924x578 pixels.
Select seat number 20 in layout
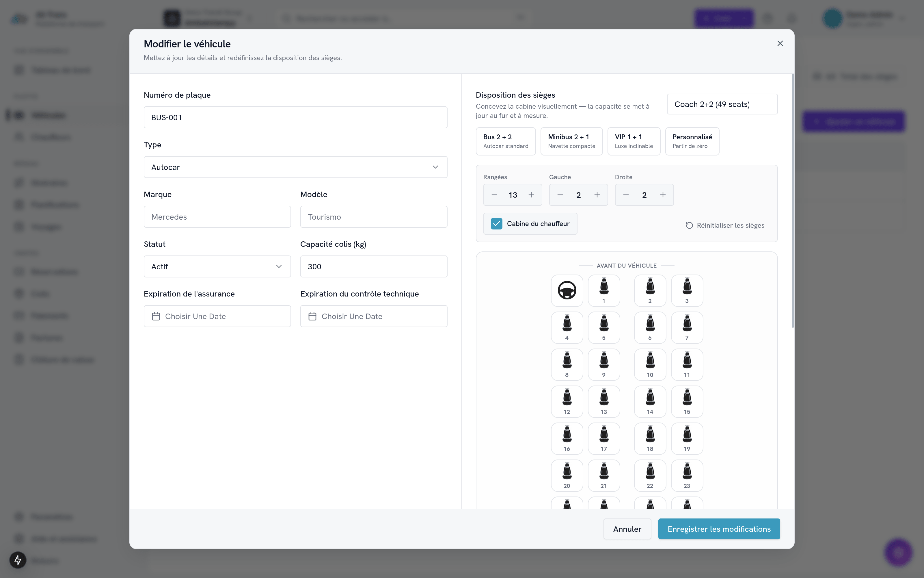coord(567,476)
